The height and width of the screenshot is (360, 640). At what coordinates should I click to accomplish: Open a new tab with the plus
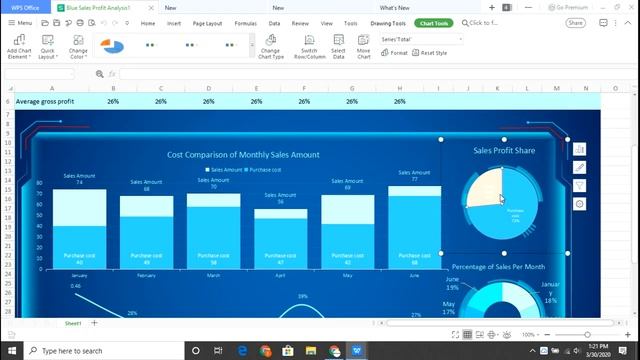click(x=492, y=7)
